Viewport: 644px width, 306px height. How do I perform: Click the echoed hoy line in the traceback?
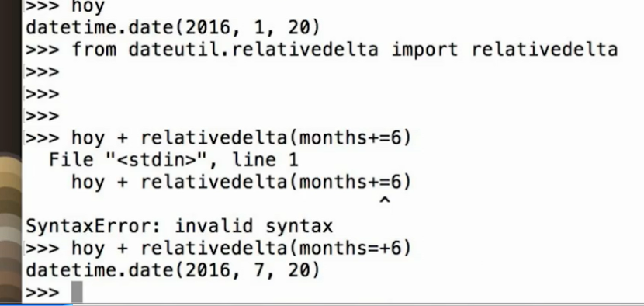[x=241, y=182]
